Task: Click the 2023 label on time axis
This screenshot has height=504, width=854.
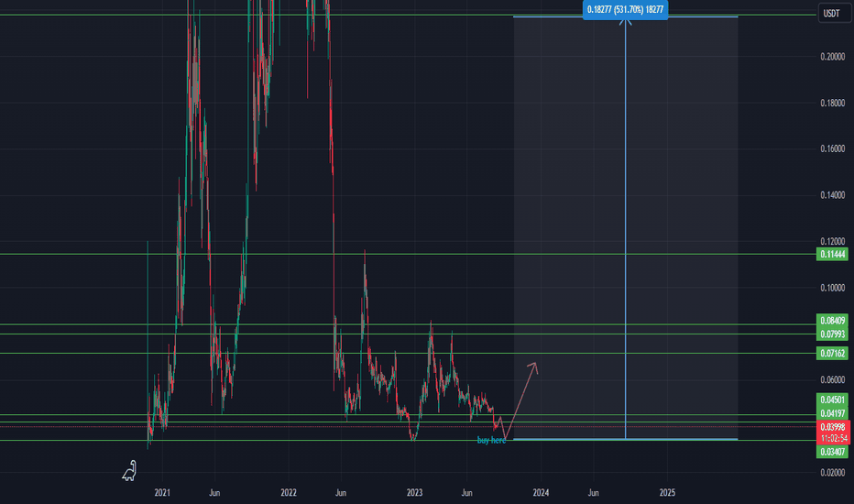Action: coord(414,493)
